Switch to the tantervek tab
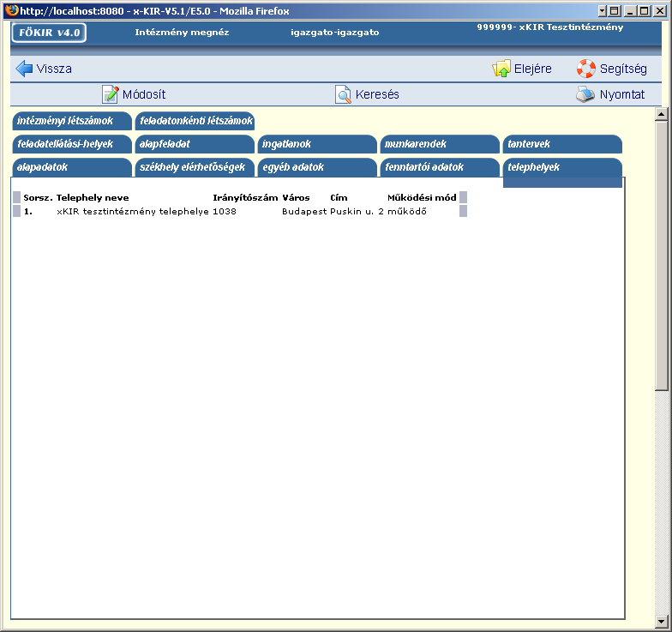 [562, 144]
